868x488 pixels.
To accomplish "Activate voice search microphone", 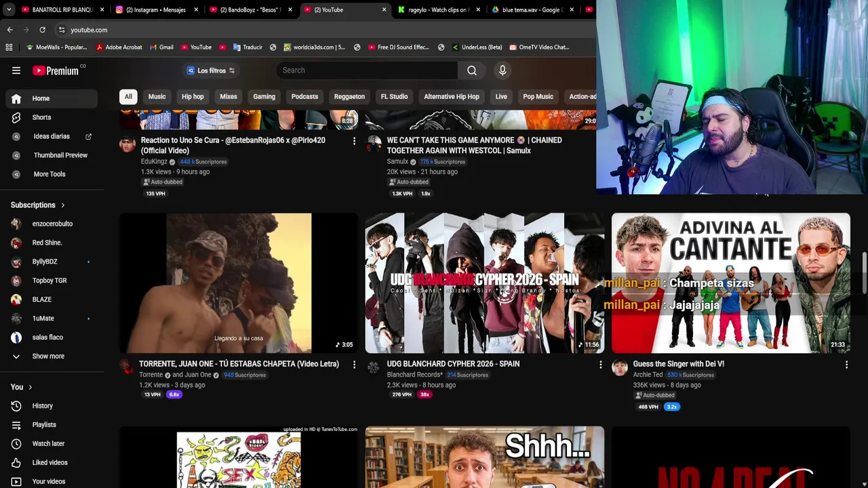I will pyautogui.click(x=502, y=70).
